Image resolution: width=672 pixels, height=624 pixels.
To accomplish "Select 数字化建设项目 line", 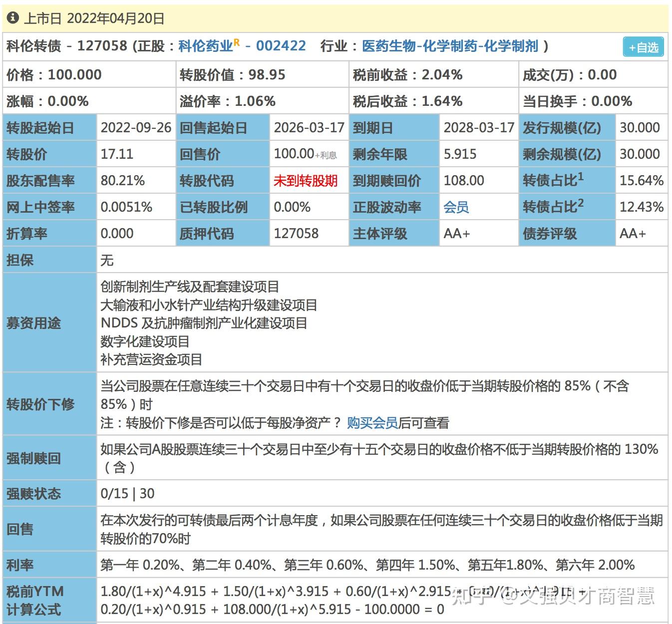I will point(145,341).
